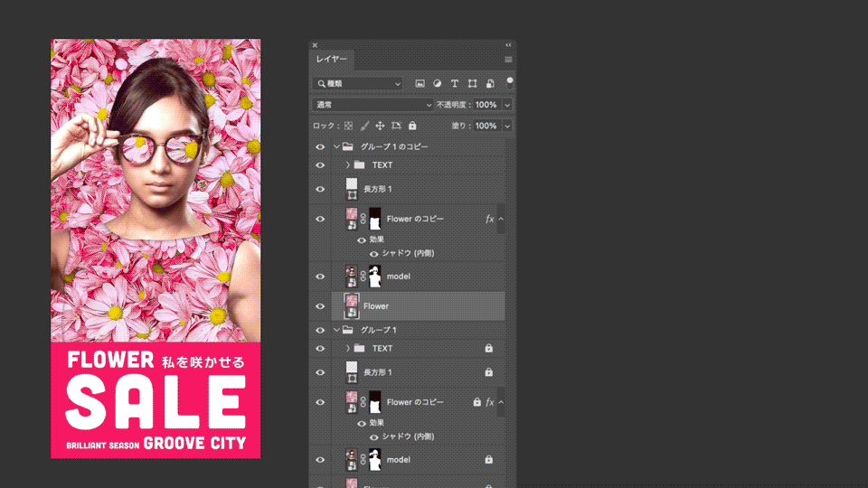The height and width of the screenshot is (488, 868).
Task: Filter layers by adjustment layer icon
Action: 438,83
